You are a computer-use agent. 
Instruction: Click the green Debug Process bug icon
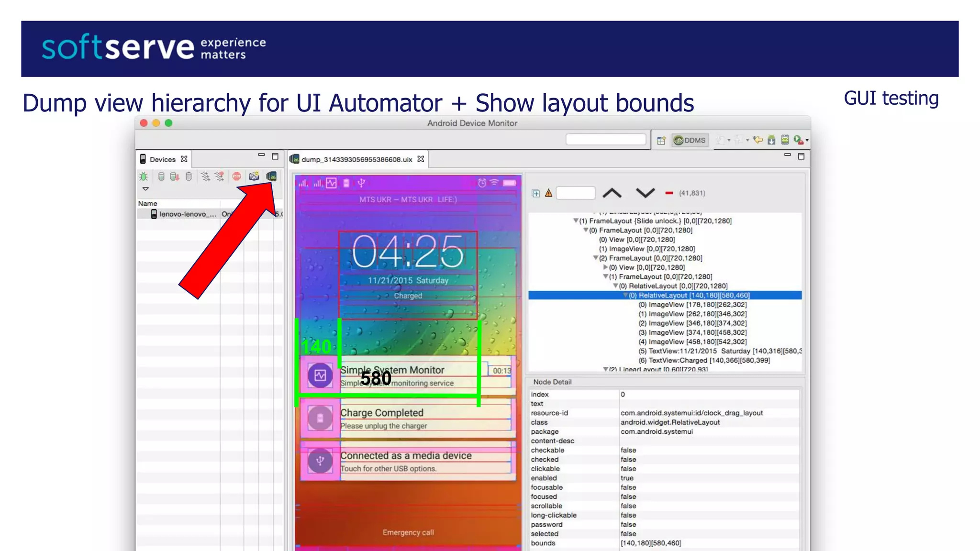(x=144, y=176)
